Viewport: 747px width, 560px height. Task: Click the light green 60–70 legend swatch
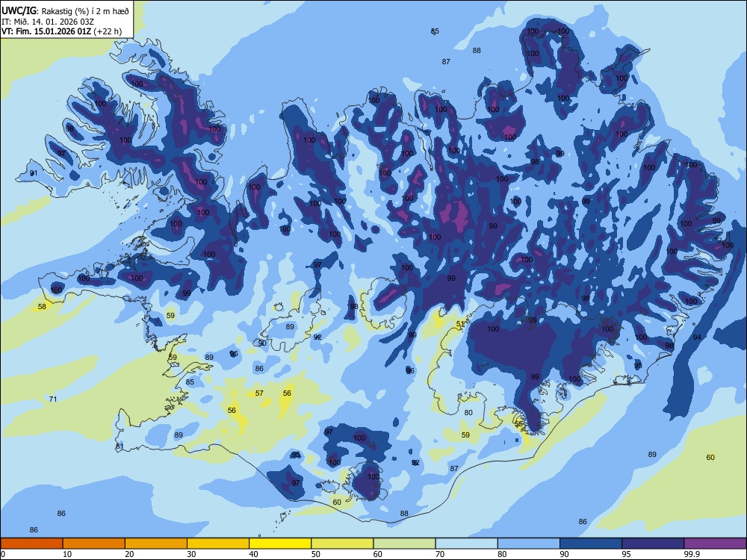click(404, 544)
